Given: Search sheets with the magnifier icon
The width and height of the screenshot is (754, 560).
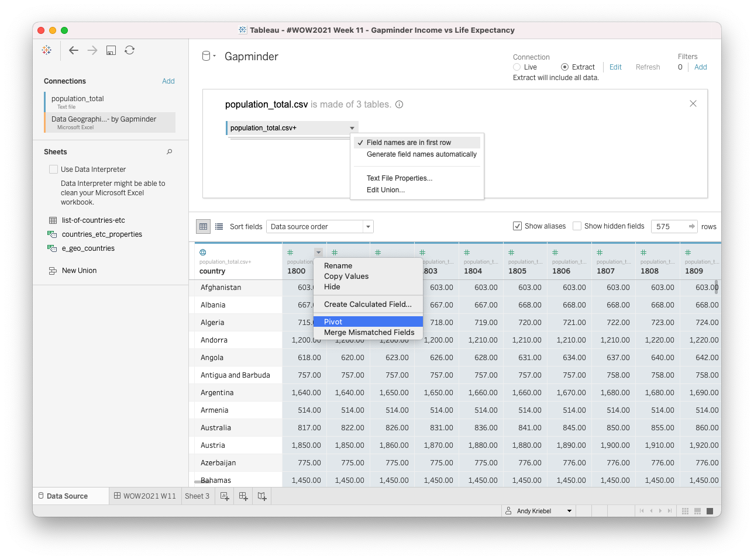Looking at the screenshot, I should [x=170, y=151].
